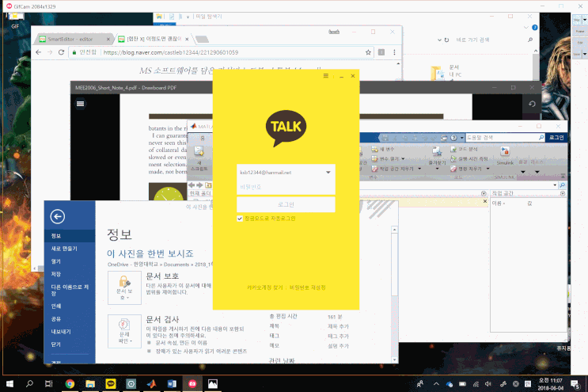Screen dimensions: 588x392
Task: Click the Word info pane scrollbar thumb
Action: 394,265
